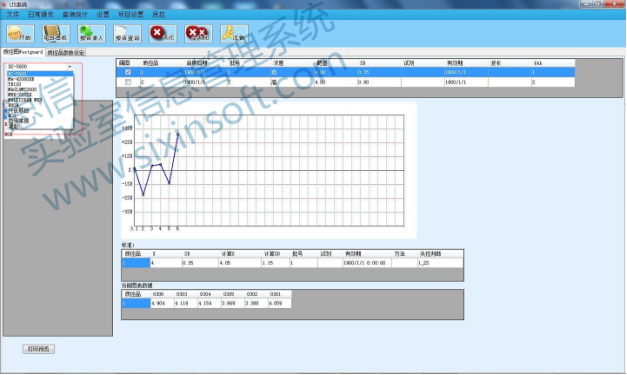Open report entry with green arrow icon
627x375 pixels.
coord(92,34)
